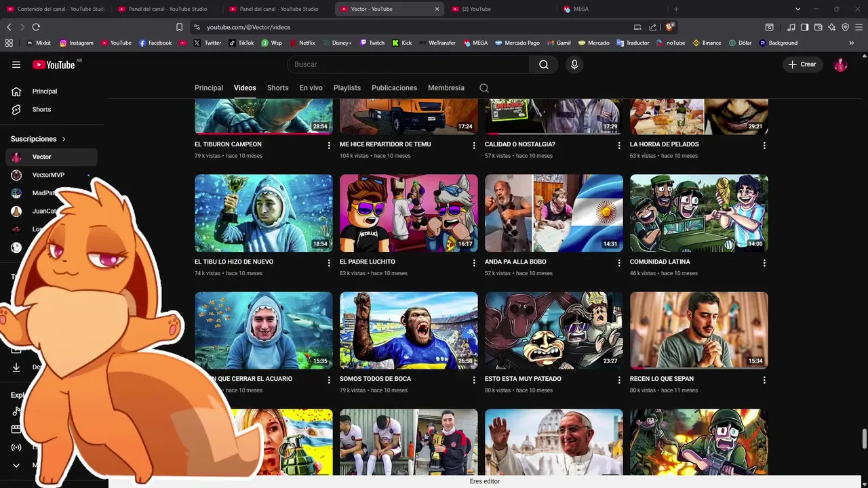This screenshot has height=488, width=868.
Task: Open the account avatar menu
Action: pyautogui.click(x=840, y=64)
